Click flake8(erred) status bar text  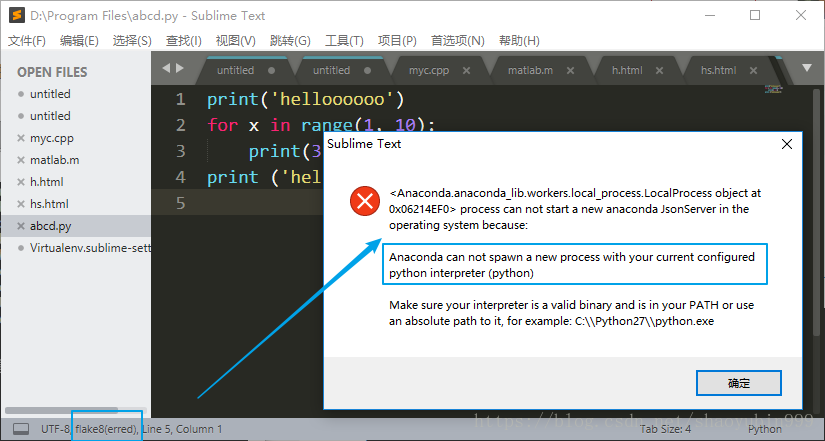coord(107,429)
